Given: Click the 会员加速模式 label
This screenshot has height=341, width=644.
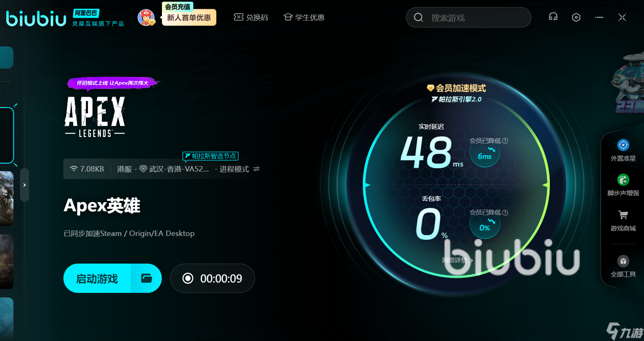Looking at the screenshot, I should point(457,88).
